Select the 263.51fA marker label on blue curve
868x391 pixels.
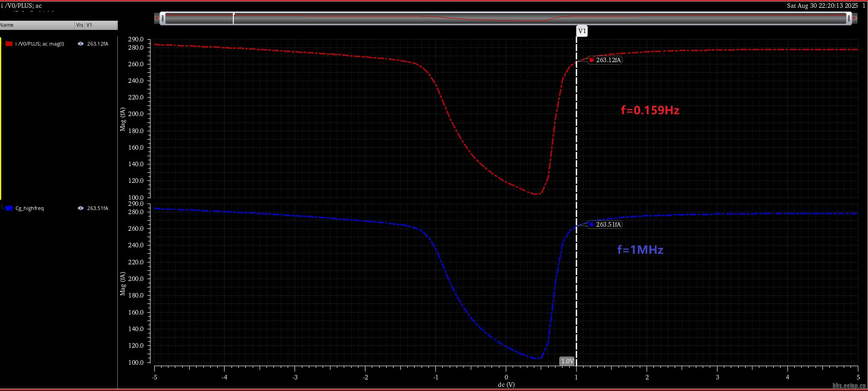pyautogui.click(x=605, y=224)
